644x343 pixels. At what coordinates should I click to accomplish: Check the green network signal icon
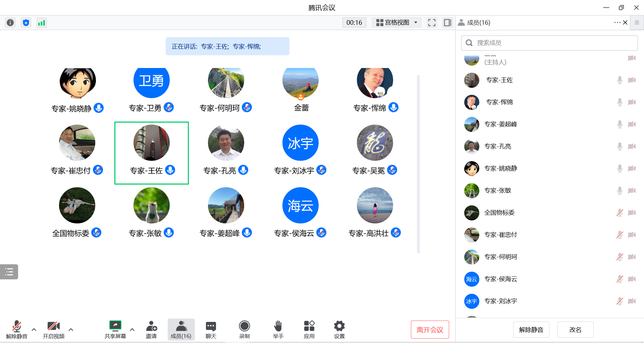coord(41,23)
